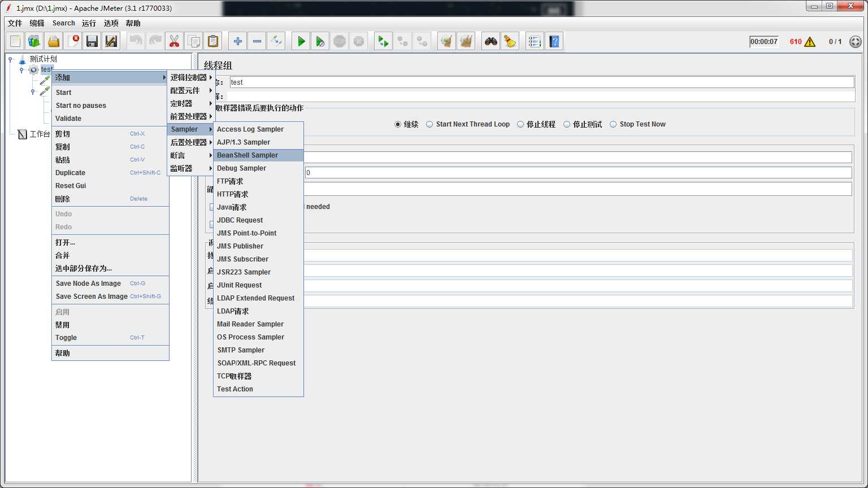
Task: Reset search with the broom icon
Action: [x=510, y=41]
